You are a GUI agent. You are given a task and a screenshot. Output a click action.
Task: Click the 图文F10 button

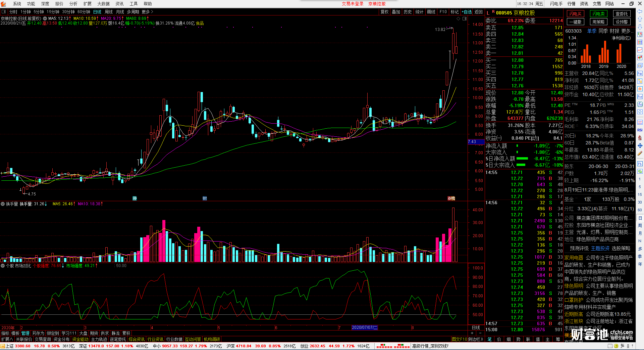pyautogui.click(x=459, y=339)
